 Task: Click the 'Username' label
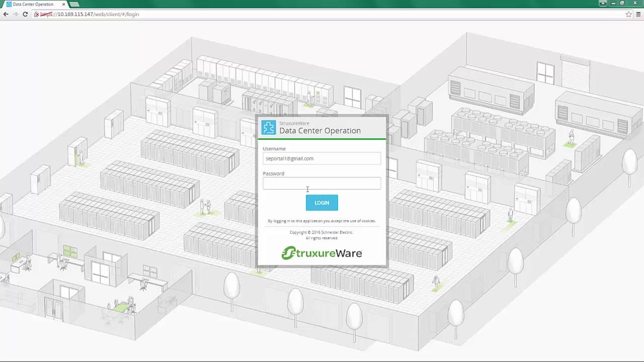[x=274, y=149]
